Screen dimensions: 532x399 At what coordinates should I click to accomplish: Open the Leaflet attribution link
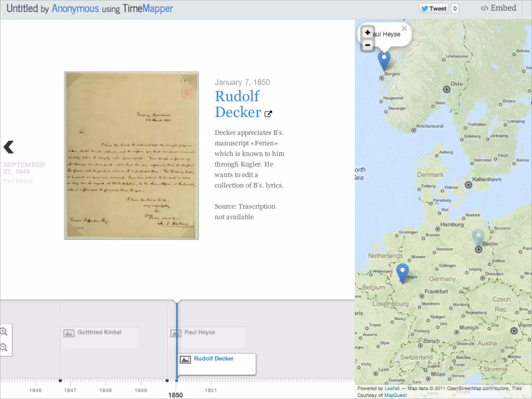coord(392,388)
